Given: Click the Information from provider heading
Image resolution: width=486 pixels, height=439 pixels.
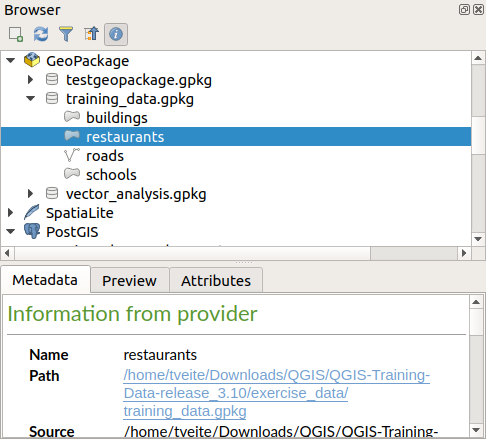Looking at the screenshot, I should pyautogui.click(x=132, y=314).
